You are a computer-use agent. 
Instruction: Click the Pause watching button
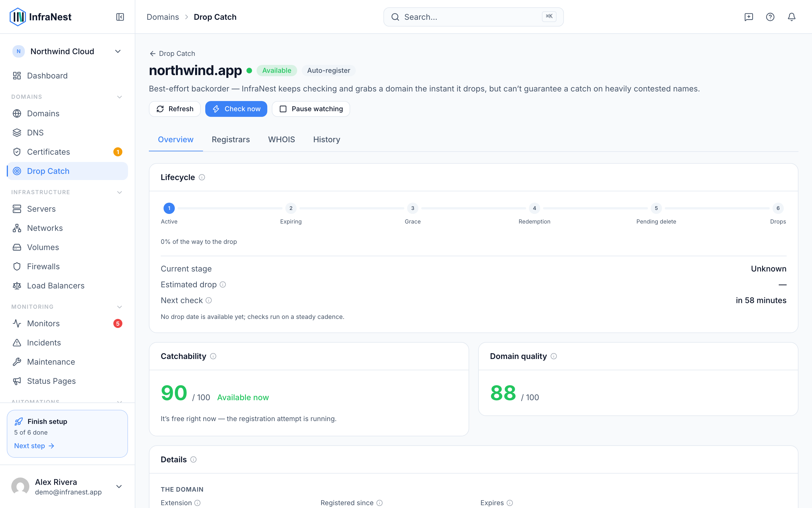click(311, 109)
